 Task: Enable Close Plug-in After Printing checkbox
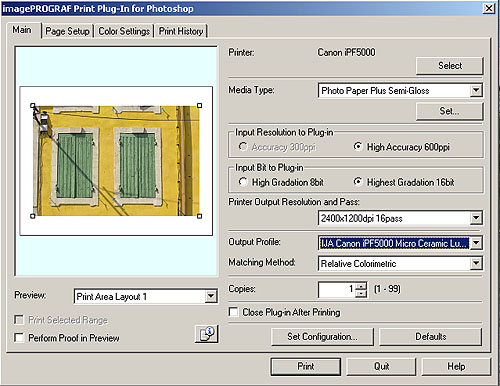pyautogui.click(x=233, y=312)
